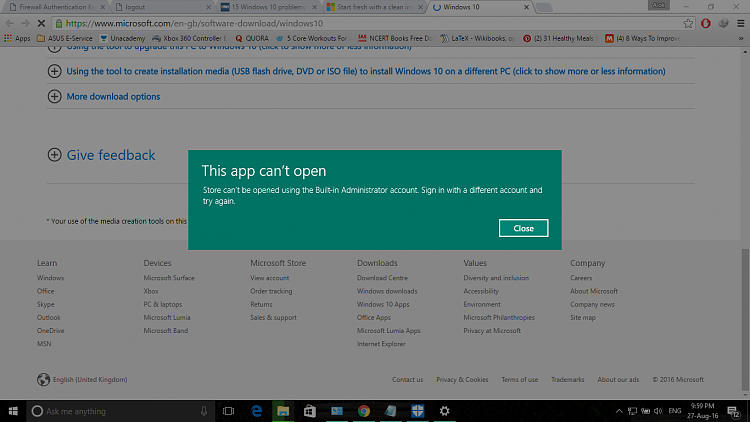Open File Explorer from taskbar
The image size is (750, 422).
[x=283, y=411]
